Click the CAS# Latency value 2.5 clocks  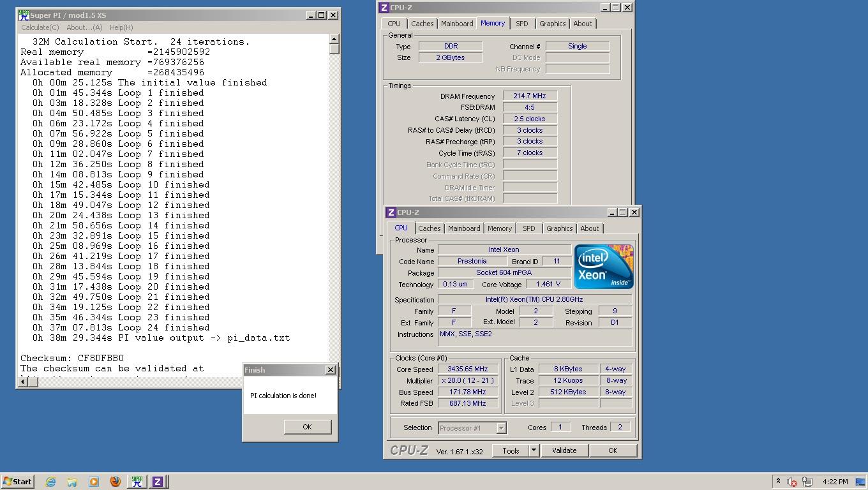tap(530, 119)
